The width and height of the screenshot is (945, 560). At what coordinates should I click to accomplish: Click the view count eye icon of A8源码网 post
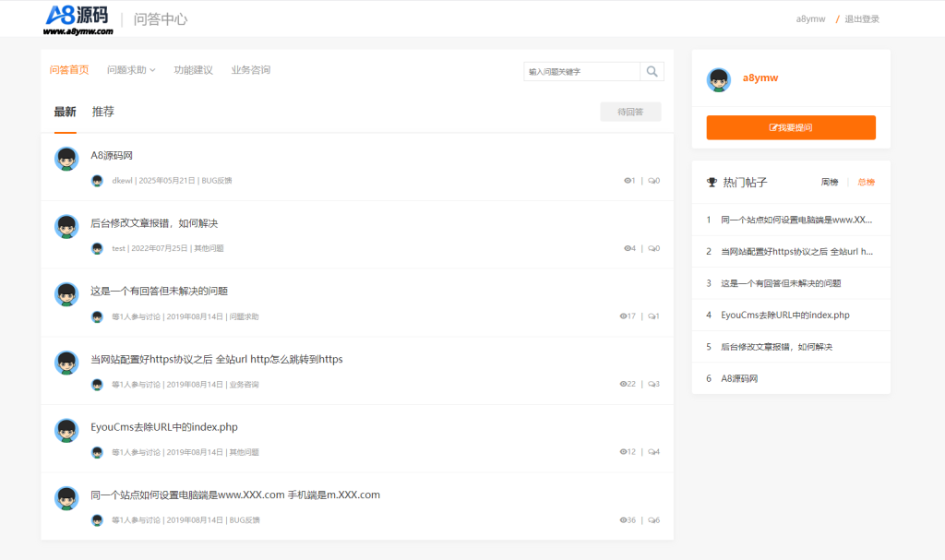pyautogui.click(x=627, y=180)
